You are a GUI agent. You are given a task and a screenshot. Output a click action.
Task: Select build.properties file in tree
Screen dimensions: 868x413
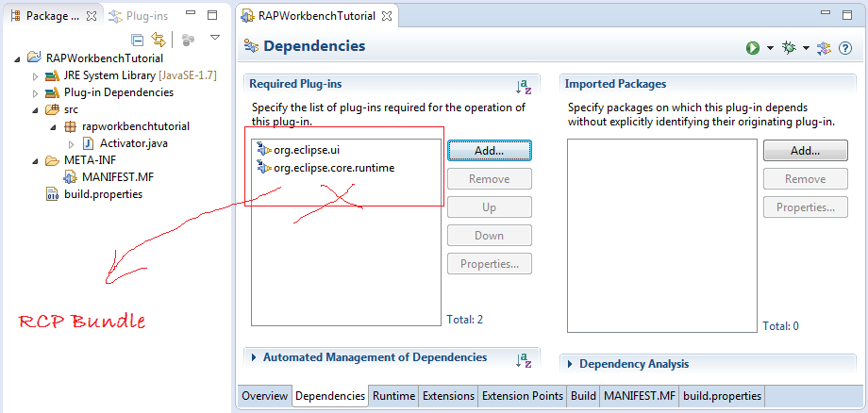[103, 194]
